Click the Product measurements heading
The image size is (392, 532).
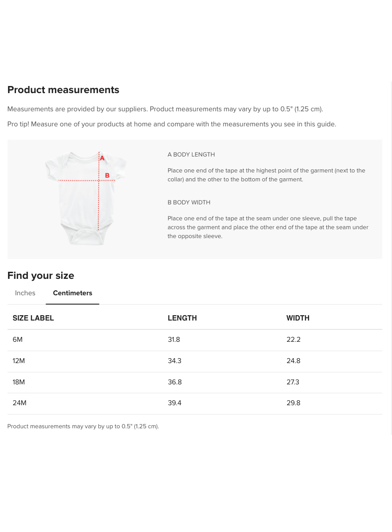tap(63, 90)
